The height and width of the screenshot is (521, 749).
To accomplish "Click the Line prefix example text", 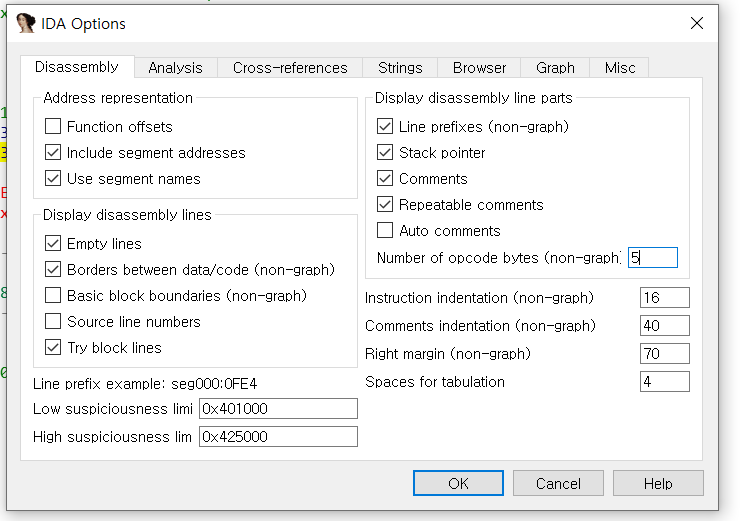I will (x=145, y=383).
